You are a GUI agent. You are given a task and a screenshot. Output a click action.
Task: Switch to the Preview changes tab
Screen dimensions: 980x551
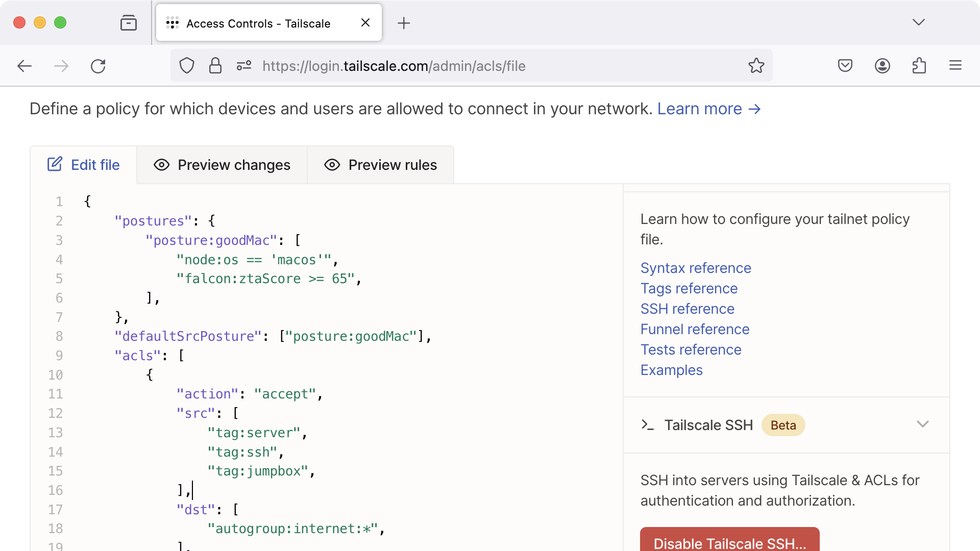[x=222, y=165]
